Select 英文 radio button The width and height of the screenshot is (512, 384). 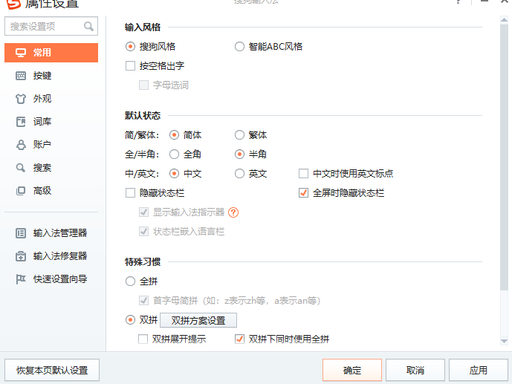point(239,174)
